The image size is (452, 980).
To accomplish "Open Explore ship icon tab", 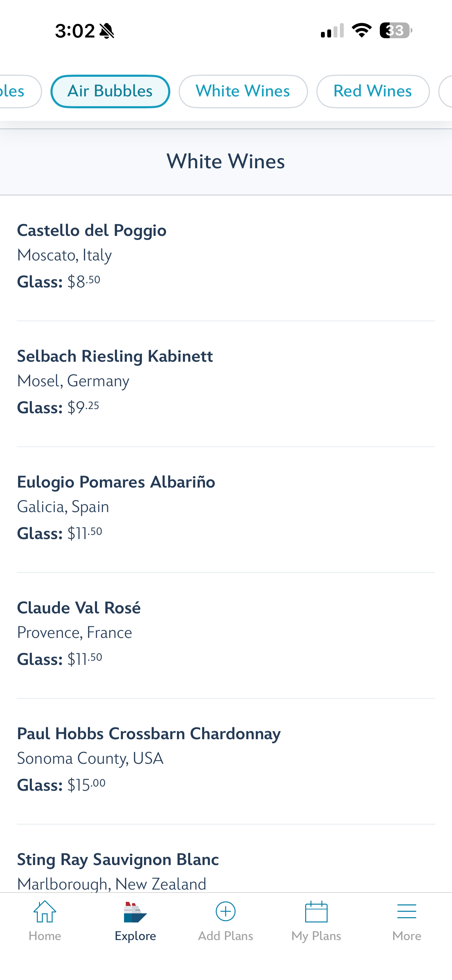I will [x=135, y=912].
